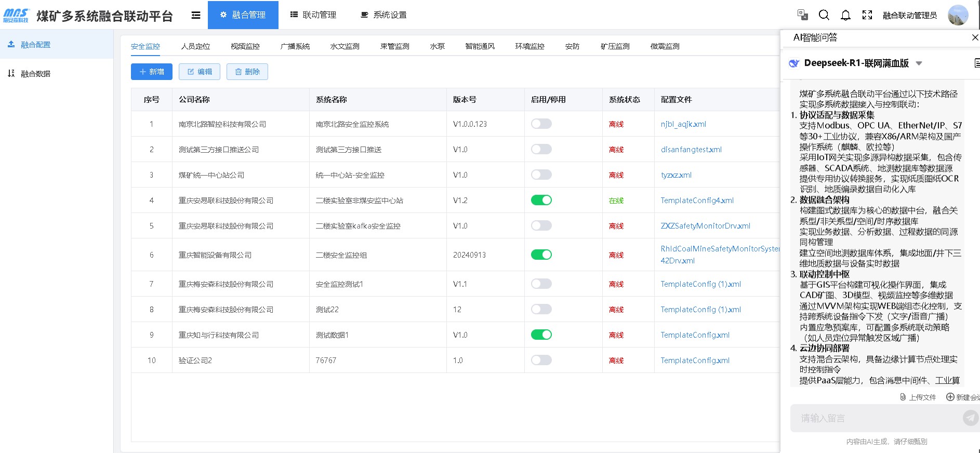
Task: Open notifications bell icon
Action: 845,15
